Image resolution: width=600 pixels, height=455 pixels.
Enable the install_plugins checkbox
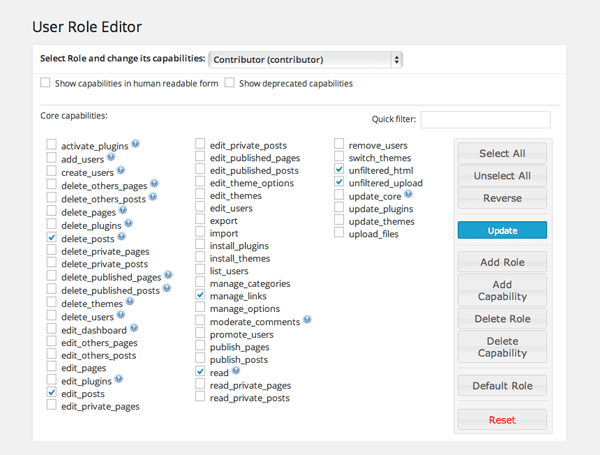click(200, 244)
